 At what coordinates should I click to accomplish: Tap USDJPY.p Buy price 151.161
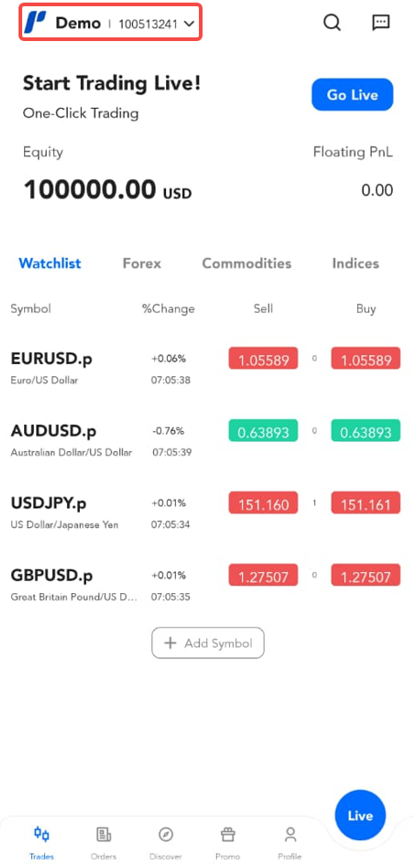[x=366, y=504]
